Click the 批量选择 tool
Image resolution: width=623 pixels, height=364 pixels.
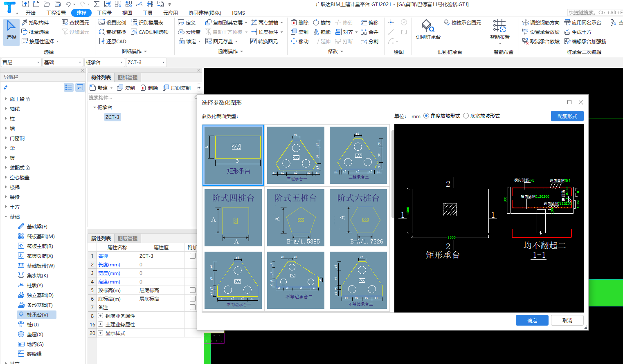coord(35,32)
